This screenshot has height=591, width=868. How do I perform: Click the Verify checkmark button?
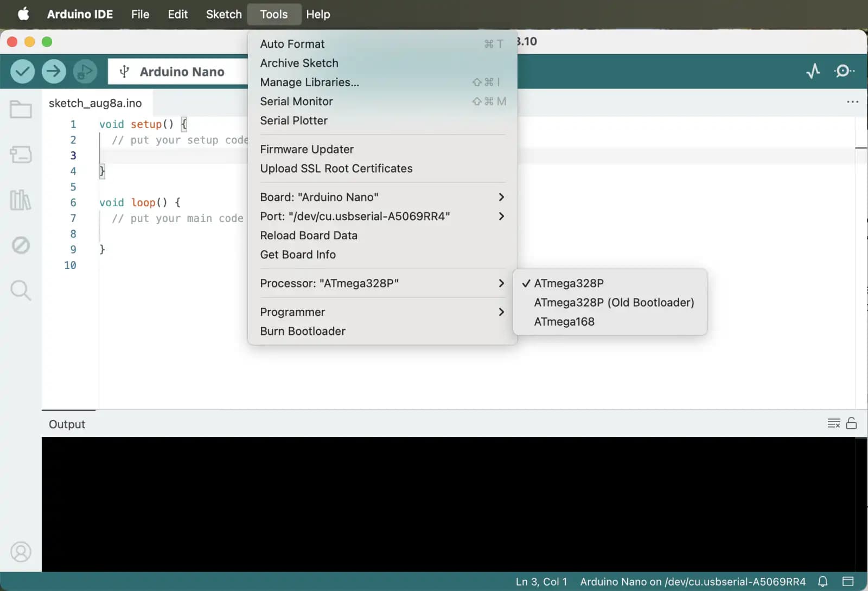[x=22, y=71]
